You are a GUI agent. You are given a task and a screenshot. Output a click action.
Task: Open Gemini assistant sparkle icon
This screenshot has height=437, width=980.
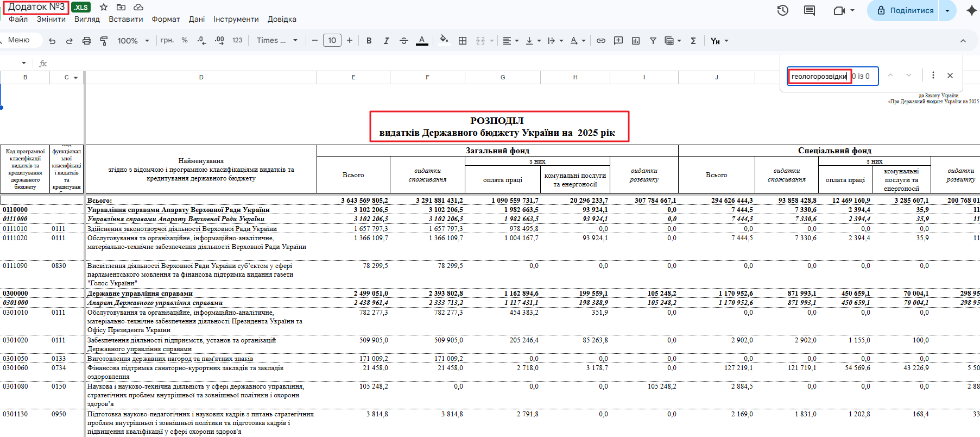tap(971, 10)
